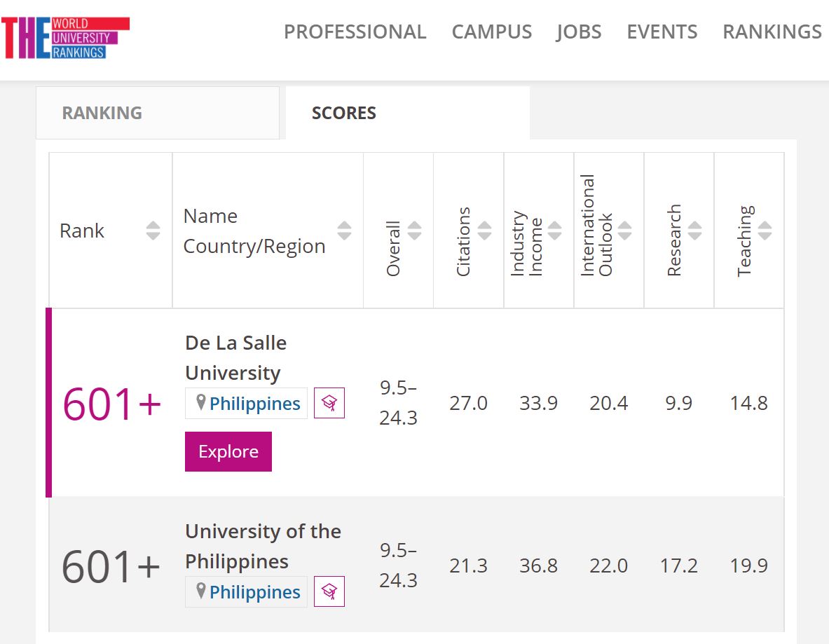Click teaching value 14.8

(748, 404)
